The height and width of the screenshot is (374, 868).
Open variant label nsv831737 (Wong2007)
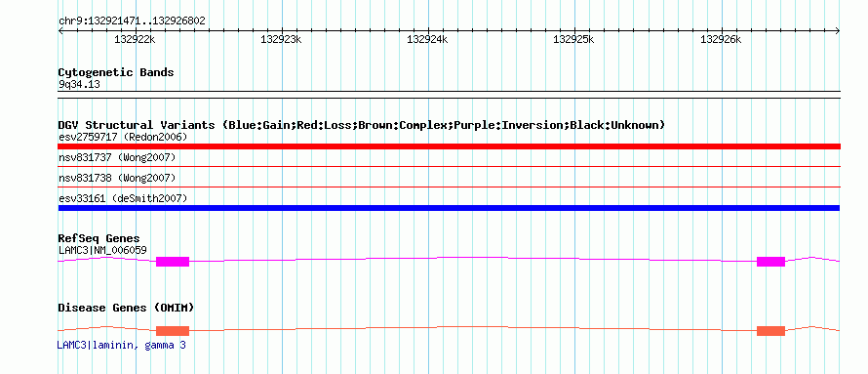click(117, 158)
